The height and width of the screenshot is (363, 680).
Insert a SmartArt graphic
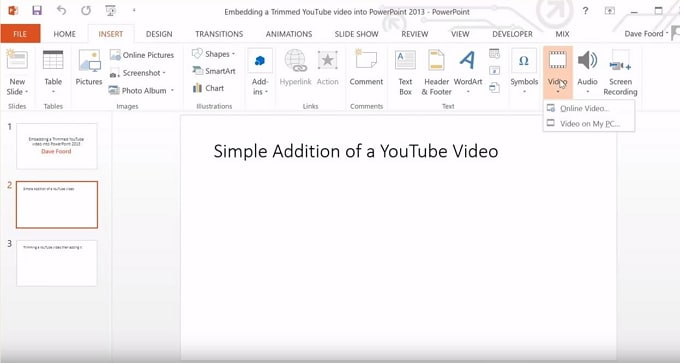pos(214,71)
